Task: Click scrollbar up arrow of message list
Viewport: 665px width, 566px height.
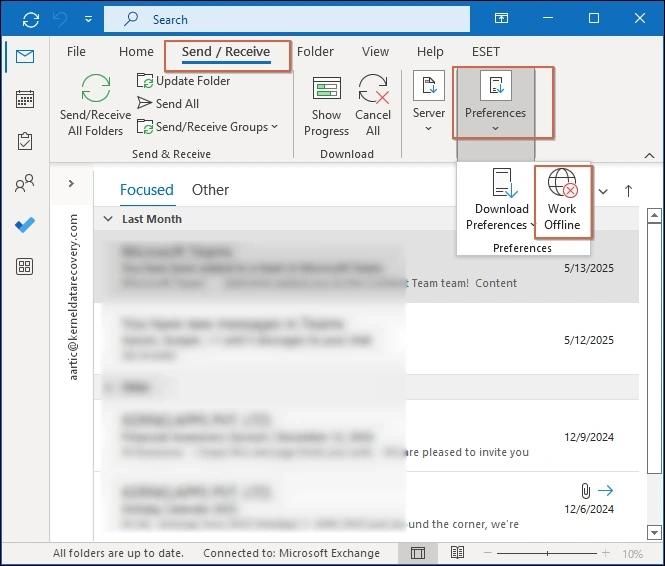Action: tap(654, 216)
